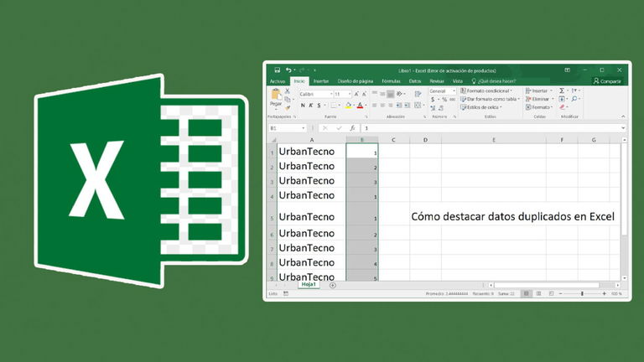
Task: Switch to the Vista tab
Action: (458, 81)
